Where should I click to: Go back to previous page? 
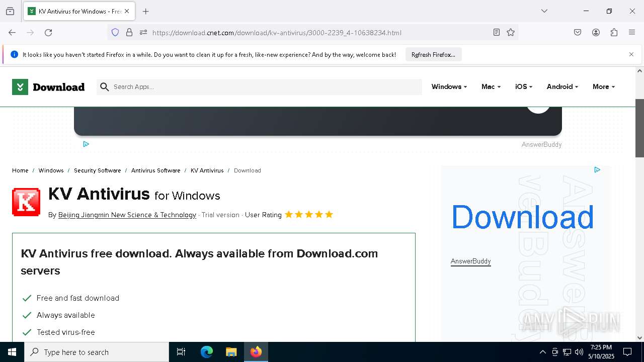coord(12,33)
